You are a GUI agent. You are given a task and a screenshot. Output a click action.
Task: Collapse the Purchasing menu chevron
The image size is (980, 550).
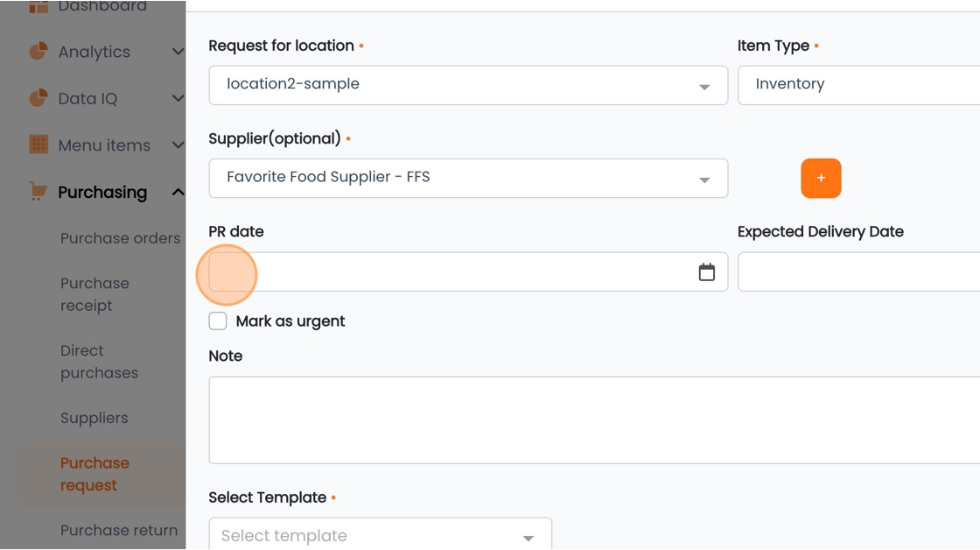pos(178,192)
